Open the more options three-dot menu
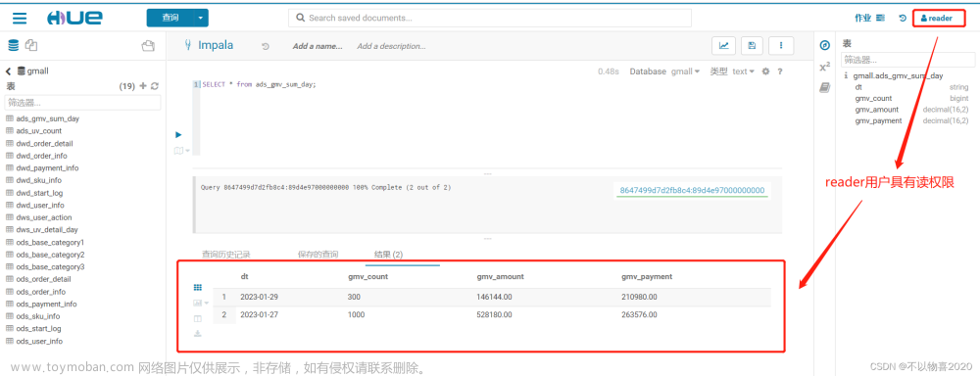The width and height of the screenshot is (980, 376). [x=781, y=45]
